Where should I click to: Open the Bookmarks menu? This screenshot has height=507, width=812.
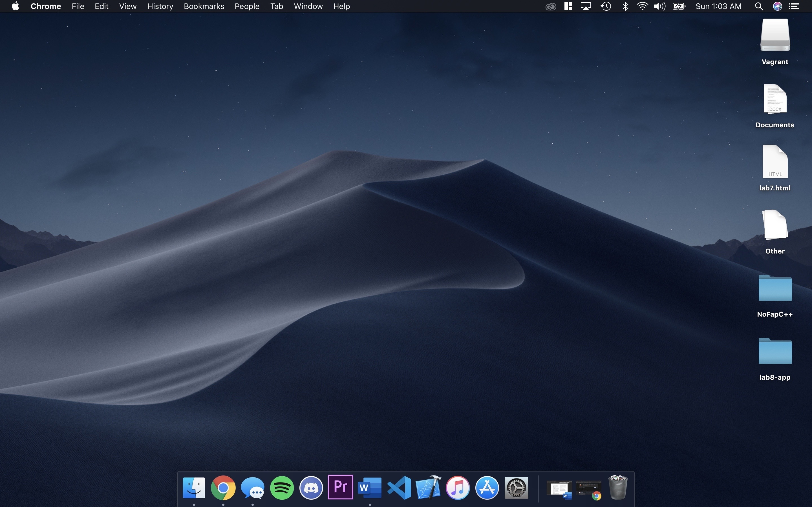click(204, 6)
